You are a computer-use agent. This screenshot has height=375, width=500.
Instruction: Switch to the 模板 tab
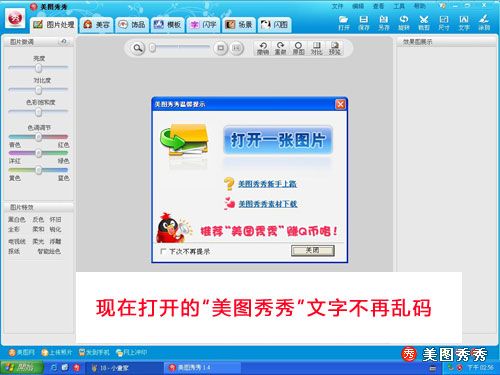(167, 24)
